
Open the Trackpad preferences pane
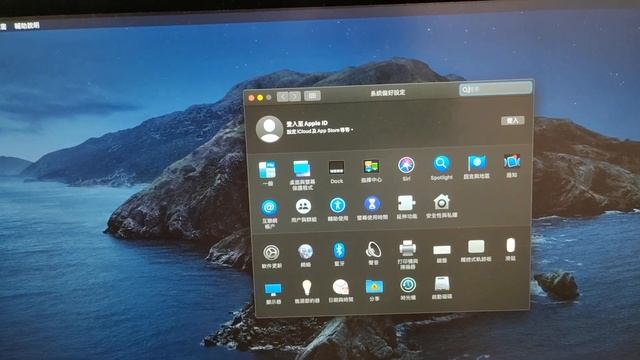[476, 247]
